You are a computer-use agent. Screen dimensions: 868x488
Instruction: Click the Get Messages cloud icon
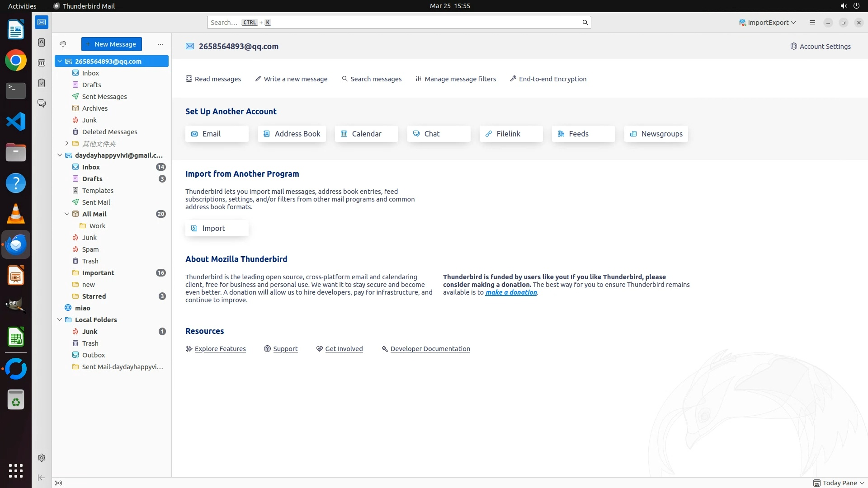click(63, 44)
